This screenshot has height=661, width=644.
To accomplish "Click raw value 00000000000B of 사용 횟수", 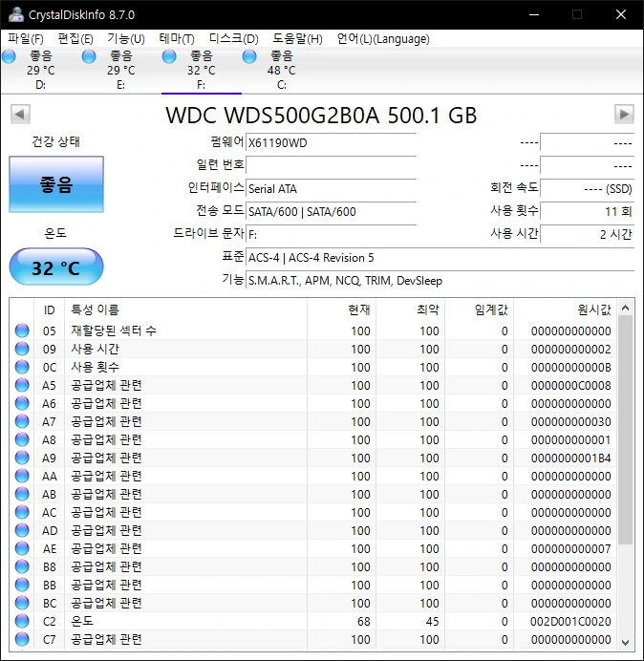I will pos(571,367).
